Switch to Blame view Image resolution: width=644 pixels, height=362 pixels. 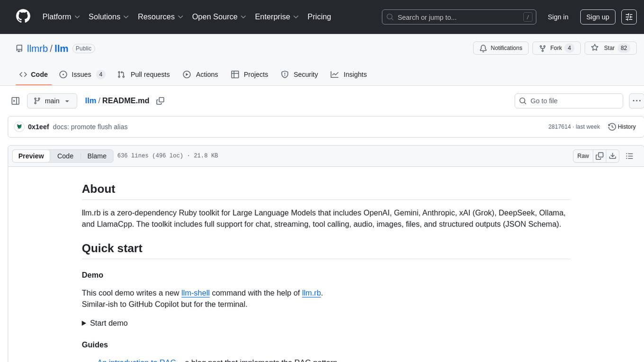97,156
